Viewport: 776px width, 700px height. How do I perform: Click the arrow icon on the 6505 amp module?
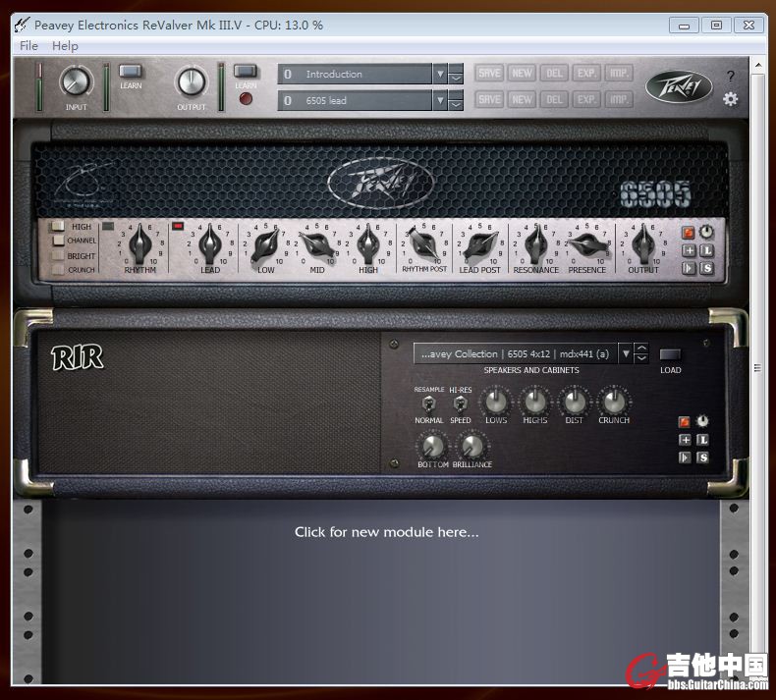click(689, 268)
